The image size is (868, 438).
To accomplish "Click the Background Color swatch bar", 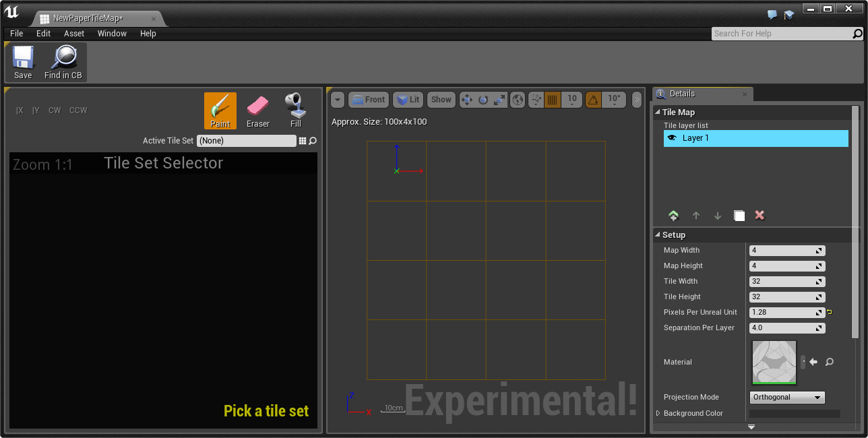I will coord(795,414).
